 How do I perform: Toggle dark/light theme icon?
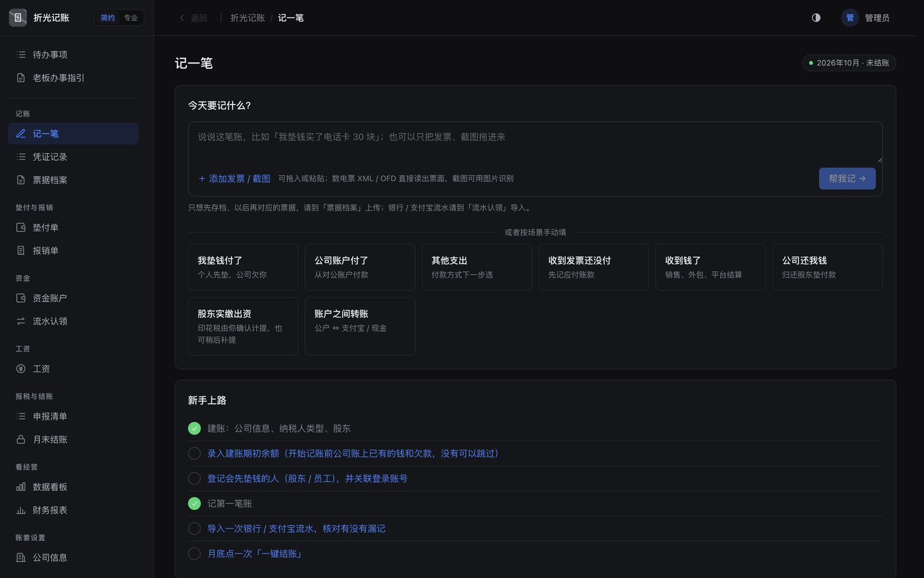816,18
